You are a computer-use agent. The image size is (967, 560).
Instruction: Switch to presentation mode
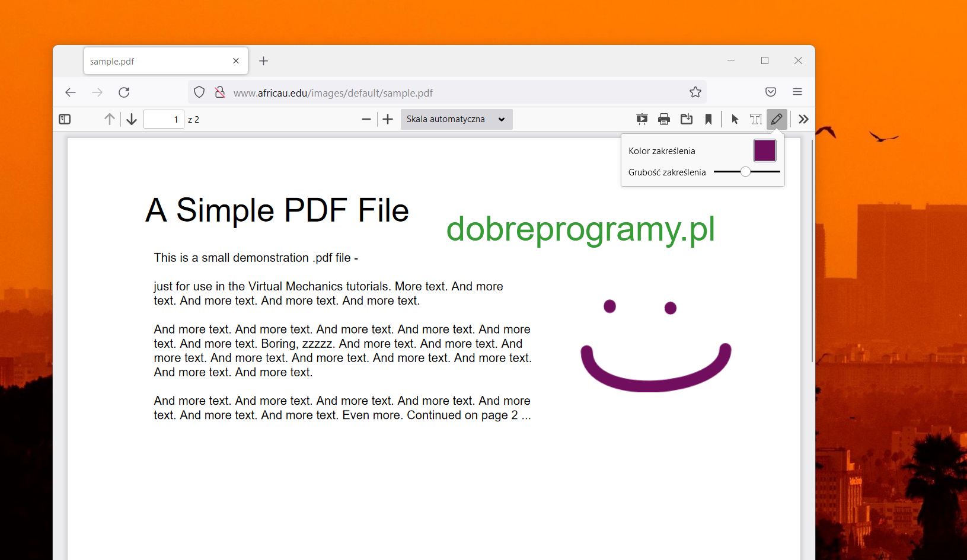tap(642, 119)
